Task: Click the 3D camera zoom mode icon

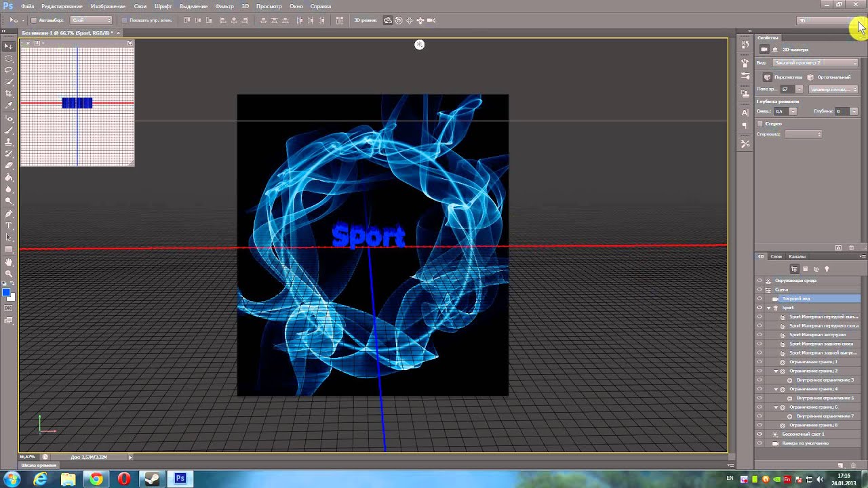Action: pyautogui.click(x=431, y=20)
